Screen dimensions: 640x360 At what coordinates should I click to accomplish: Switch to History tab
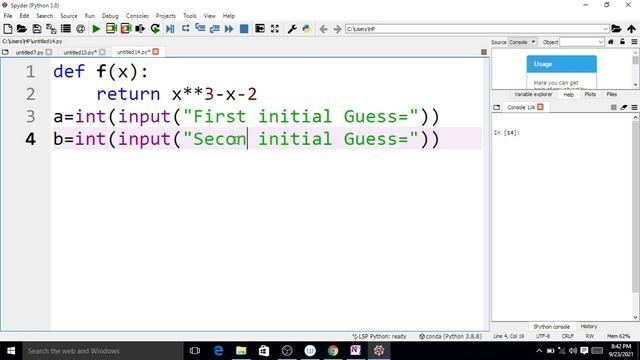589,327
